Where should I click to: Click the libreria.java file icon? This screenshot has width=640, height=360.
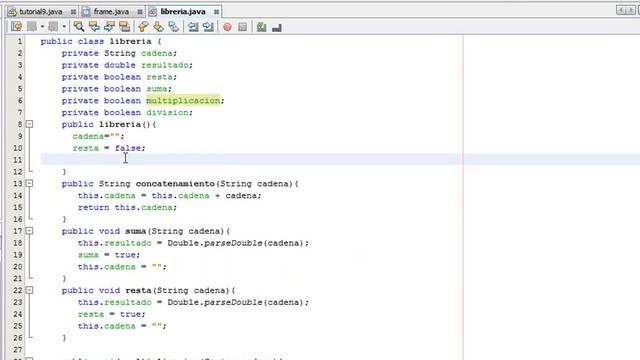click(153, 12)
